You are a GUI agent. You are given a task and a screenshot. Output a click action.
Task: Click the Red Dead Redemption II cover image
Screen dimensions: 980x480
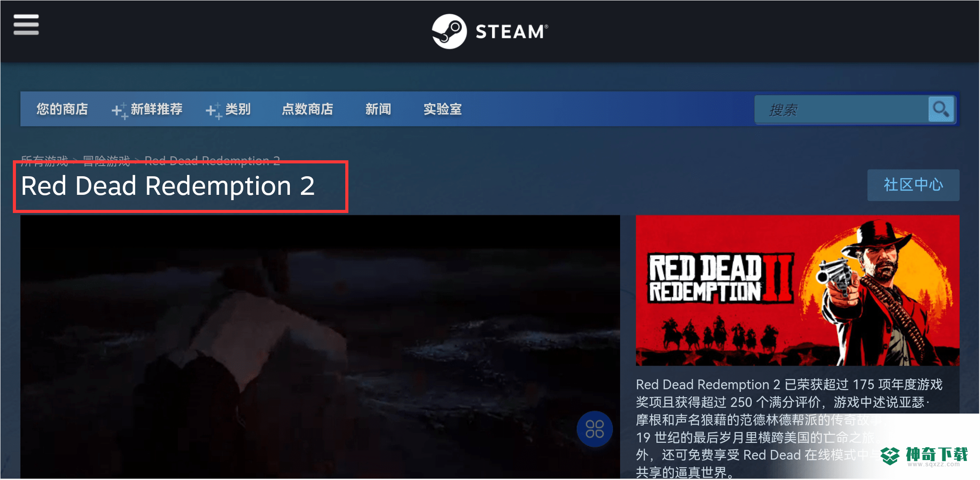[797, 290]
